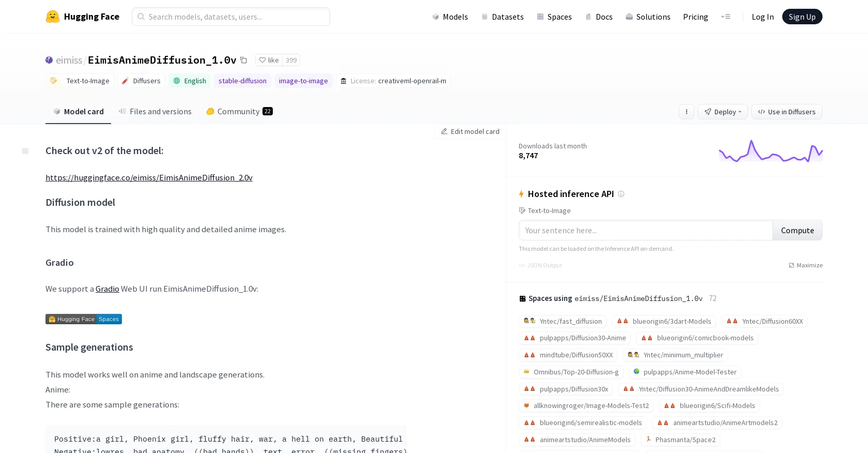Open the Community tab
The height and width of the screenshot is (453, 868).
click(239, 111)
